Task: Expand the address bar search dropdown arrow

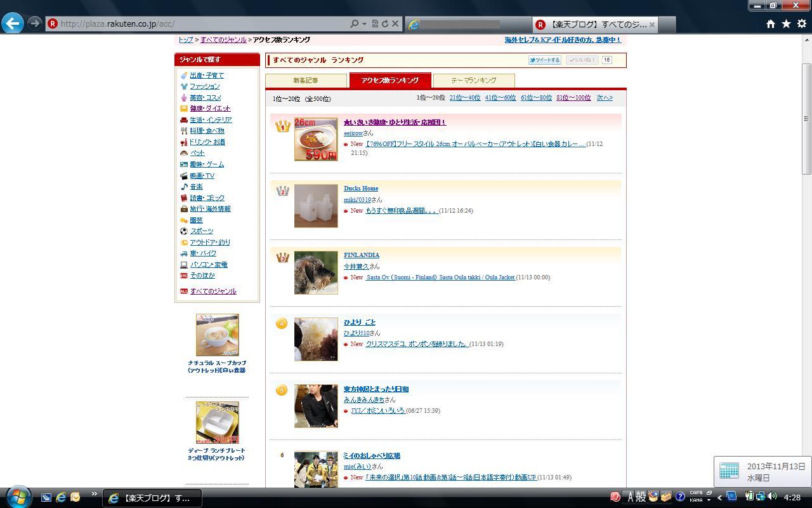Action: tap(364, 23)
